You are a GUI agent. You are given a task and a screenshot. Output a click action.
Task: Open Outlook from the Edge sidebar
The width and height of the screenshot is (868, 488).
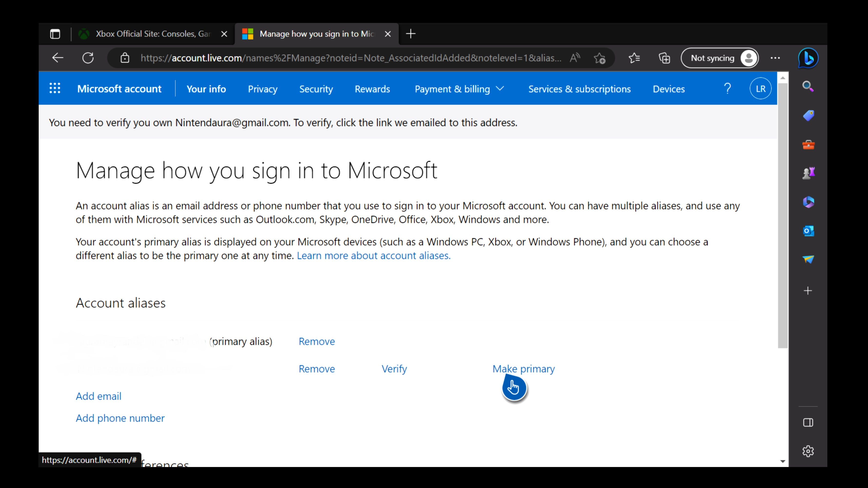[x=808, y=231]
